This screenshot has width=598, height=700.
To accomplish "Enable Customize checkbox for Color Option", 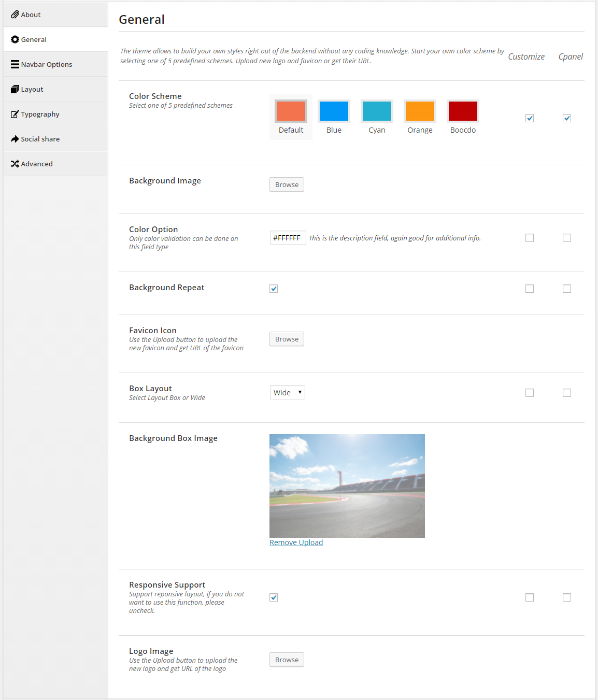I will [x=530, y=238].
